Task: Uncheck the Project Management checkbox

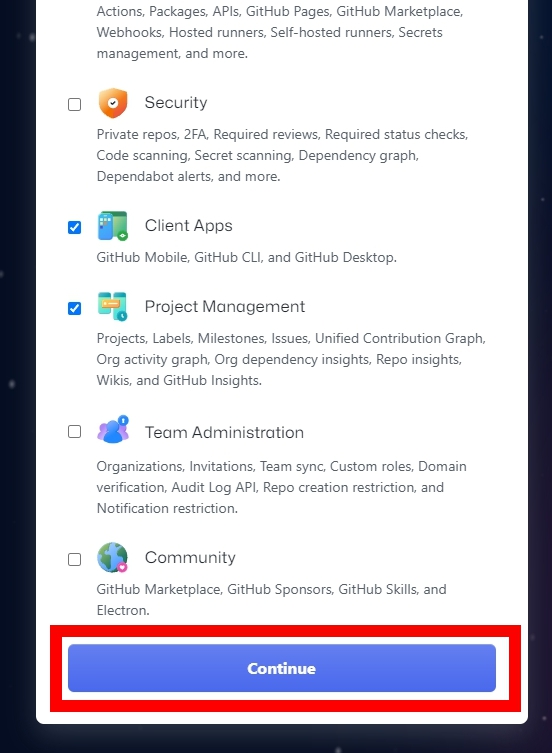Action: (x=74, y=308)
